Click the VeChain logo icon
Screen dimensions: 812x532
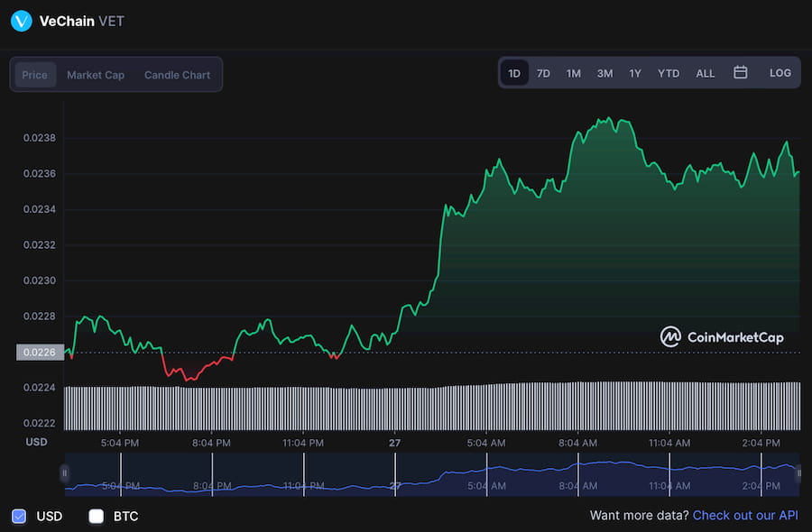21,21
